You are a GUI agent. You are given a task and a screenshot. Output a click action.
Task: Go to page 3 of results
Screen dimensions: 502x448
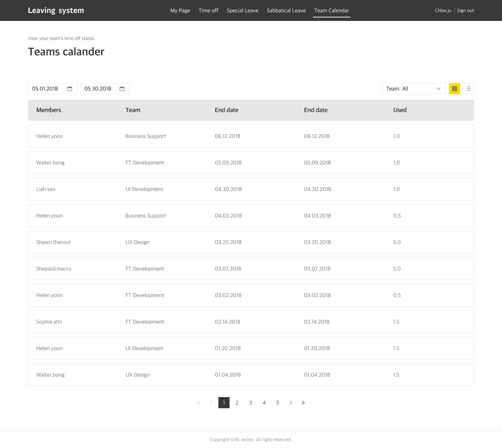coord(250,403)
